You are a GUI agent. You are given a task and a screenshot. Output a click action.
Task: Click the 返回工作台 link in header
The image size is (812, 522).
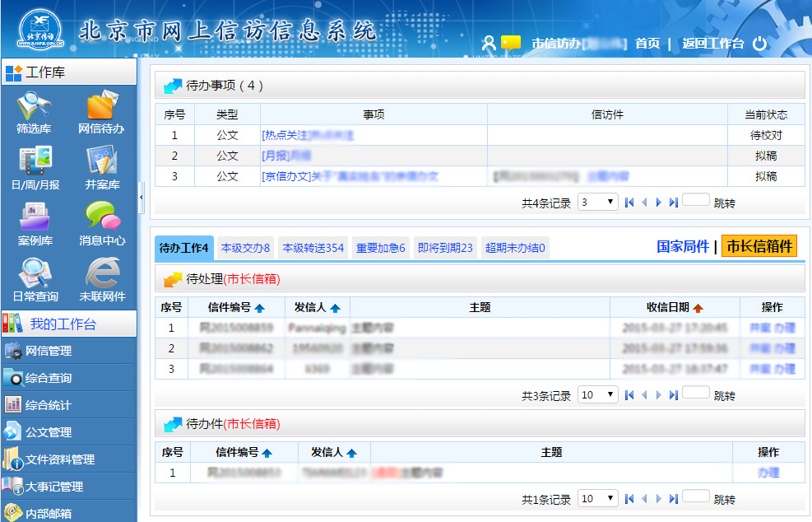[x=712, y=44]
